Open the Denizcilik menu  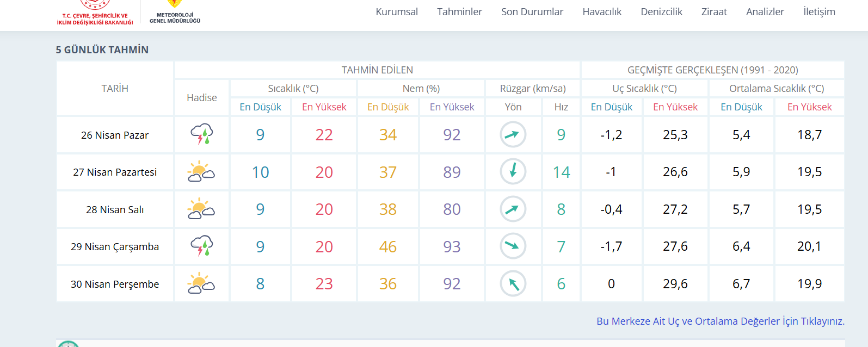[x=661, y=12]
